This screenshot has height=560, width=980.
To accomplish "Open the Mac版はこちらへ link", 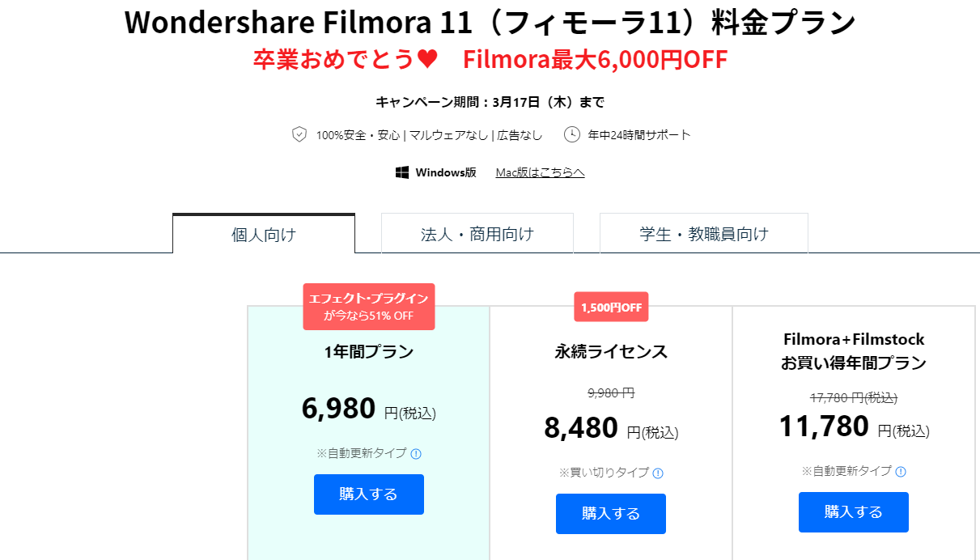I will coord(540,172).
